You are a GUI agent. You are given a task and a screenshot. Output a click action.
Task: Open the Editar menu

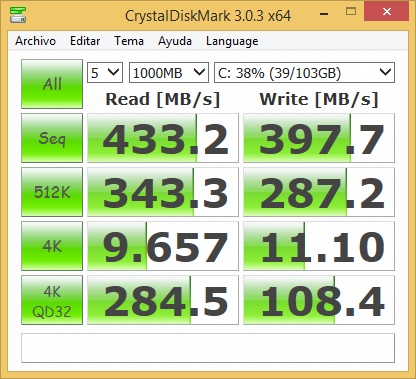85,41
